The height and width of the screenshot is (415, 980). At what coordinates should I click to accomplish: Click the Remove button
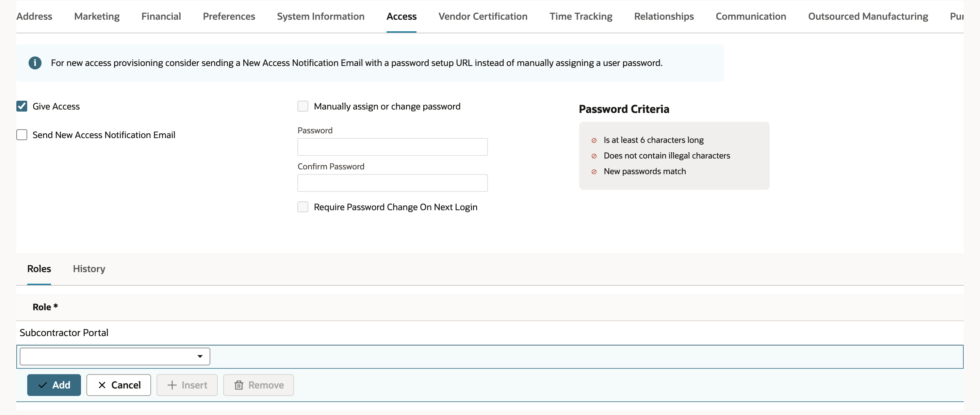(x=259, y=385)
